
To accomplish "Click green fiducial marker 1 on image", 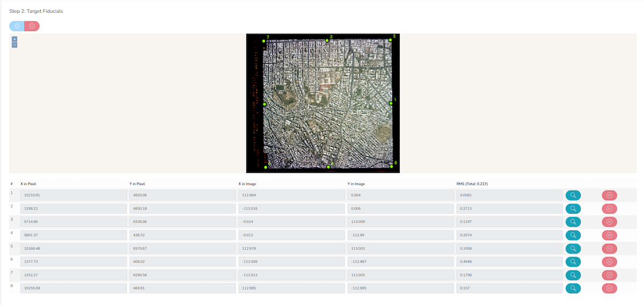I will coord(391,103).
